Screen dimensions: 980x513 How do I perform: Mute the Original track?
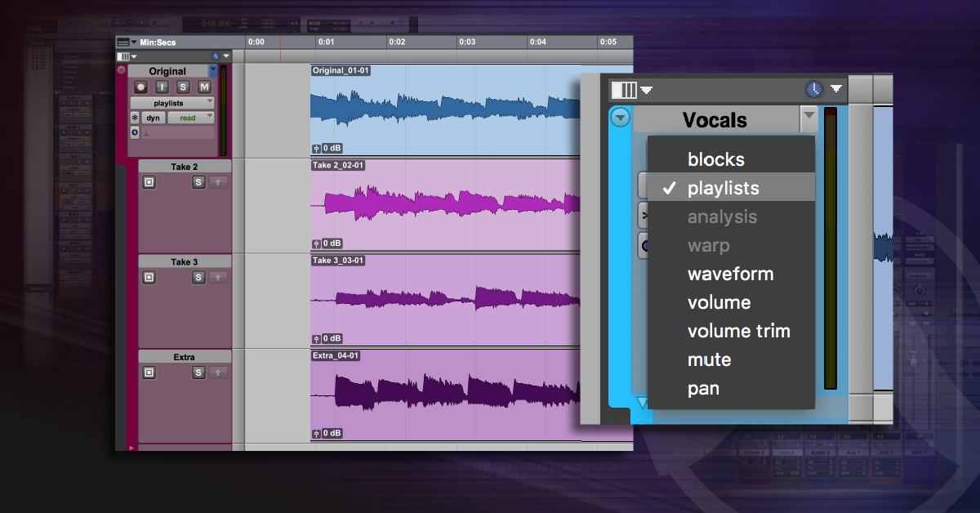[204, 87]
